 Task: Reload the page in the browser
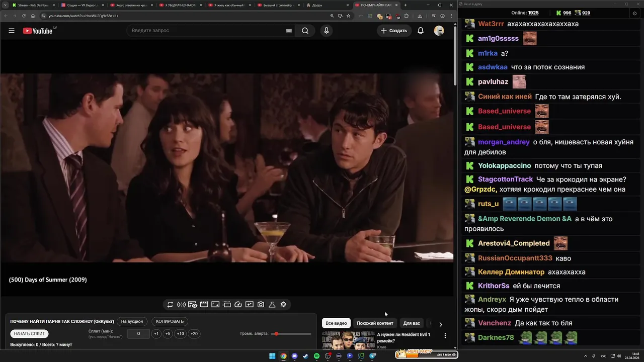(24, 16)
